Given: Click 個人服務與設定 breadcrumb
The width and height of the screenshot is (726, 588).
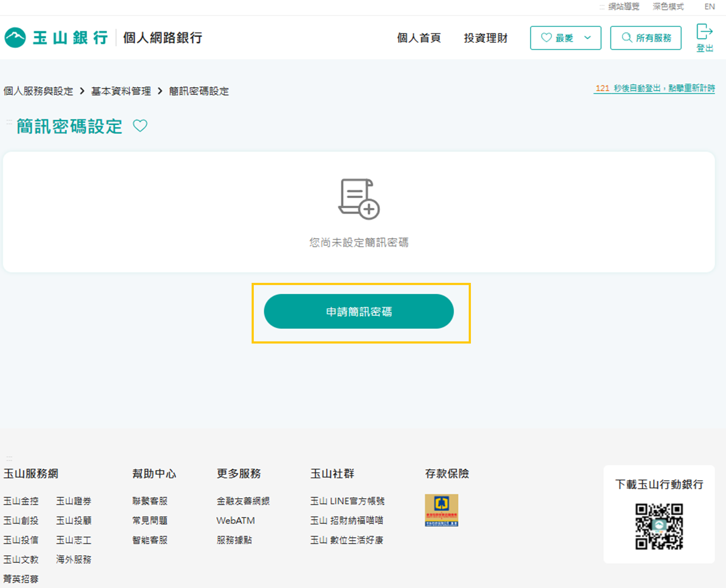Looking at the screenshot, I should [x=38, y=91].
